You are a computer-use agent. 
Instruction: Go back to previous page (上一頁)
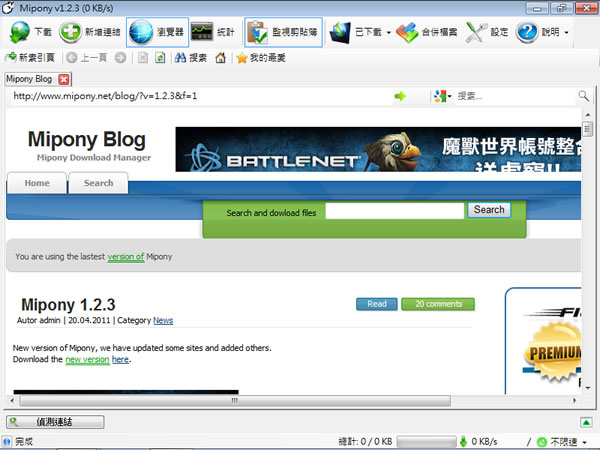click(x=86, y=58)
